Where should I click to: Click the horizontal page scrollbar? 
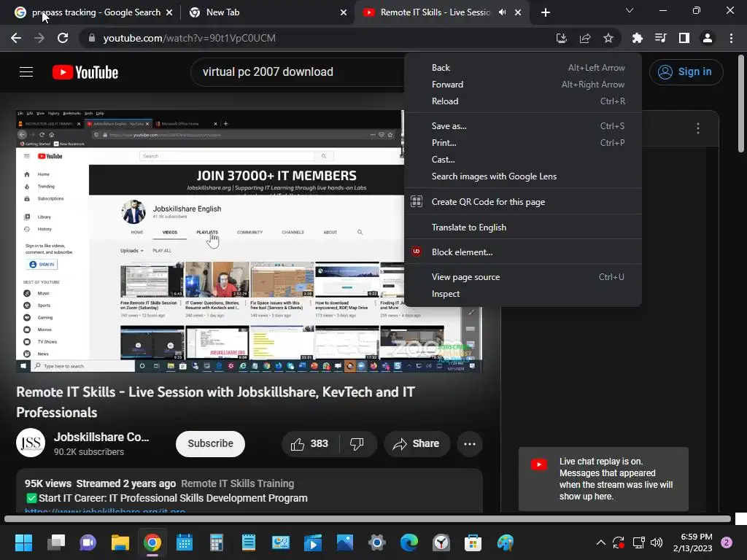pos(368,518)
